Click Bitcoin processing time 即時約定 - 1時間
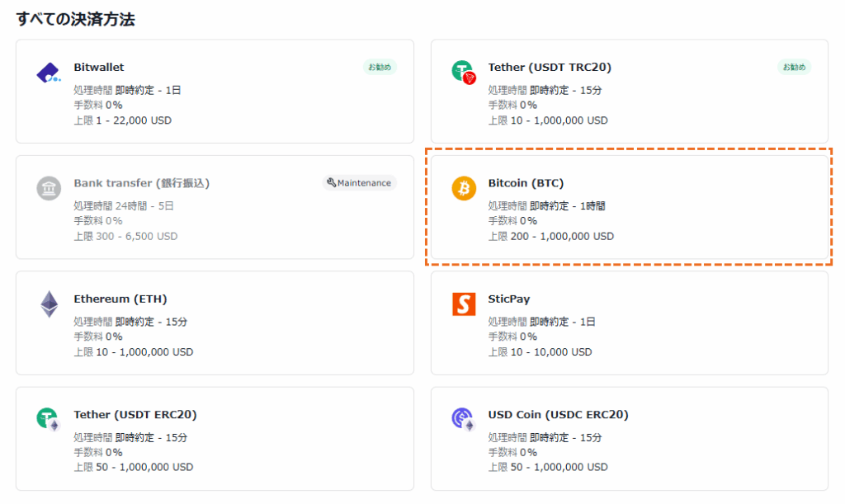The height and width of the screenshot is (504, 845). click(568, 205)
